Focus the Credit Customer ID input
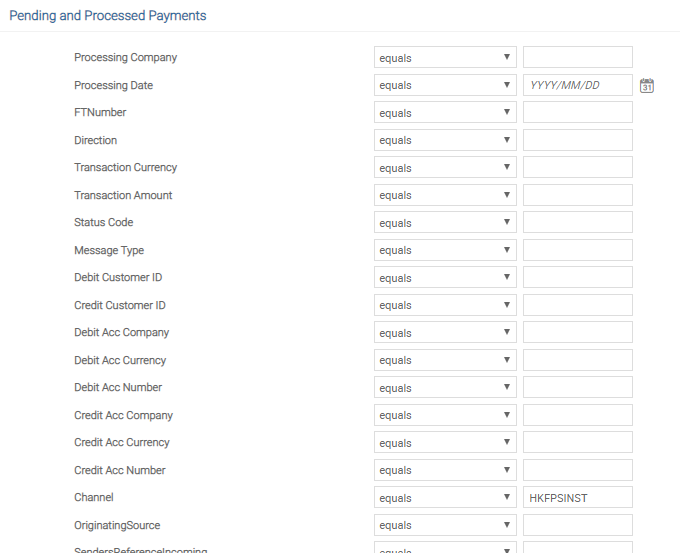 577,305
